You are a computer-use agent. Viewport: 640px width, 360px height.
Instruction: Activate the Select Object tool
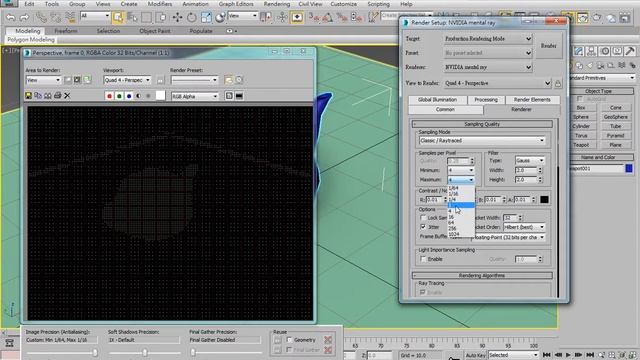(118, 17)
